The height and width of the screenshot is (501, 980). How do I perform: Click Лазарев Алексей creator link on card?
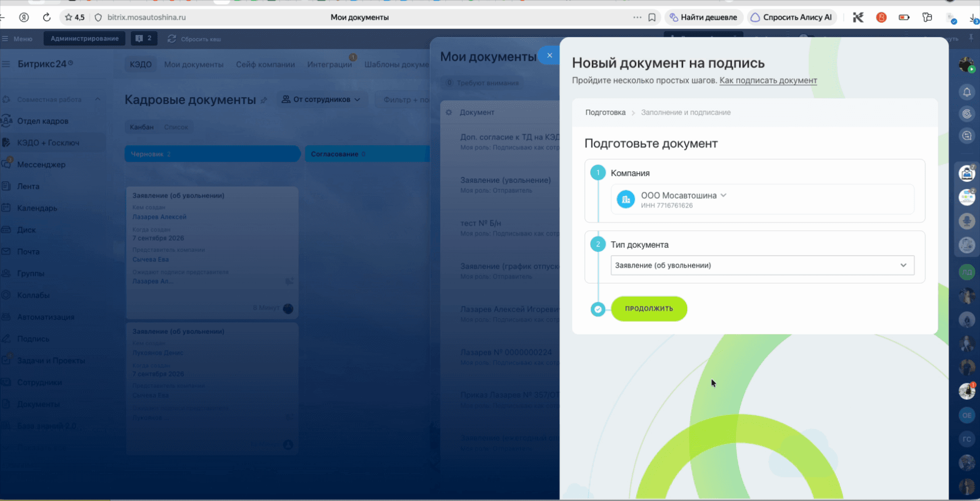click(x=159, y=217)
